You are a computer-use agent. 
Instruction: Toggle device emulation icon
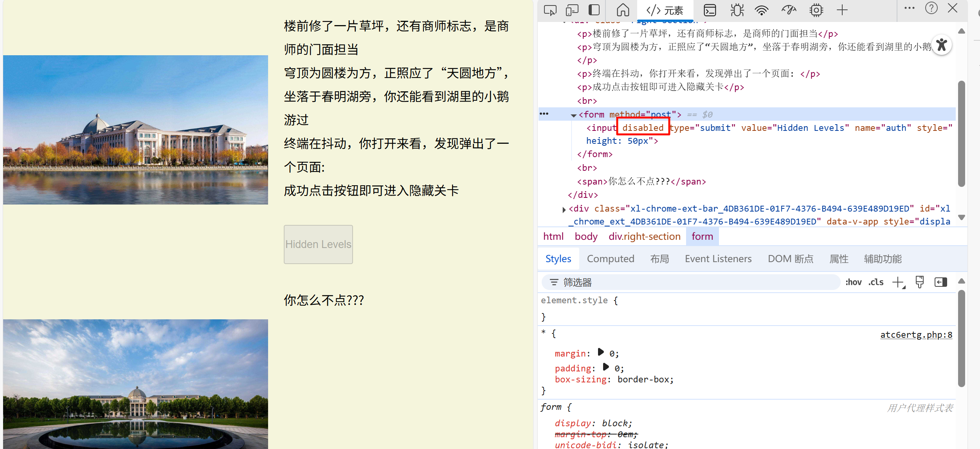tap(572, 10)
